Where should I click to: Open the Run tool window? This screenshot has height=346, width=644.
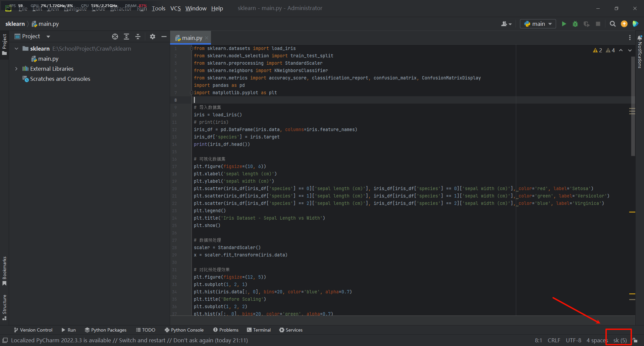point(69,330)
